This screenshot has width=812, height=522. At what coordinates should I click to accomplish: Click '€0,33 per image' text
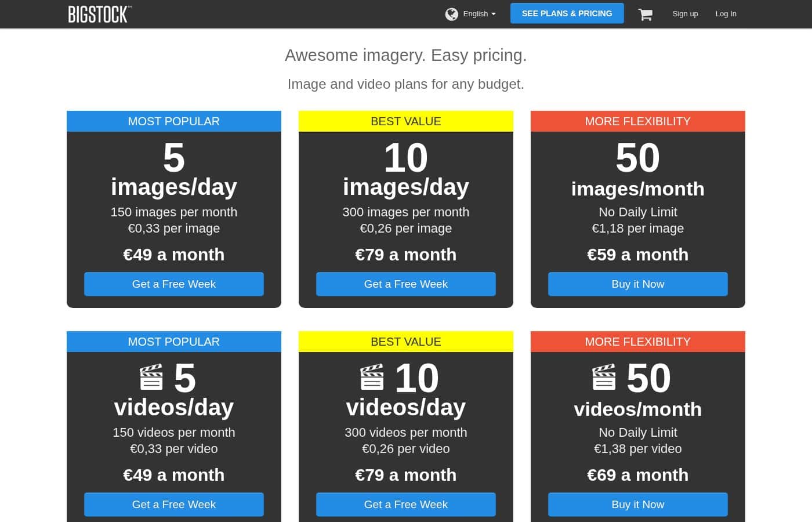pyautogui.click(x=174, y=229)
